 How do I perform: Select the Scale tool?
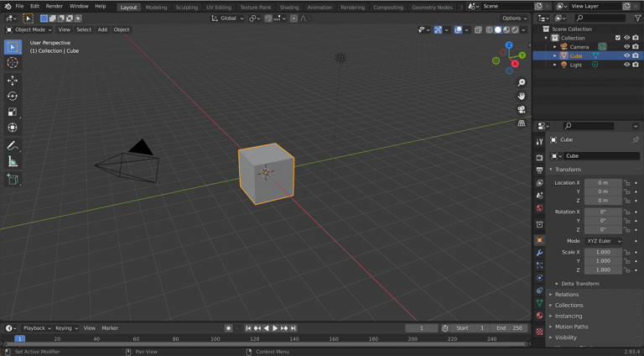pos(13,112)
